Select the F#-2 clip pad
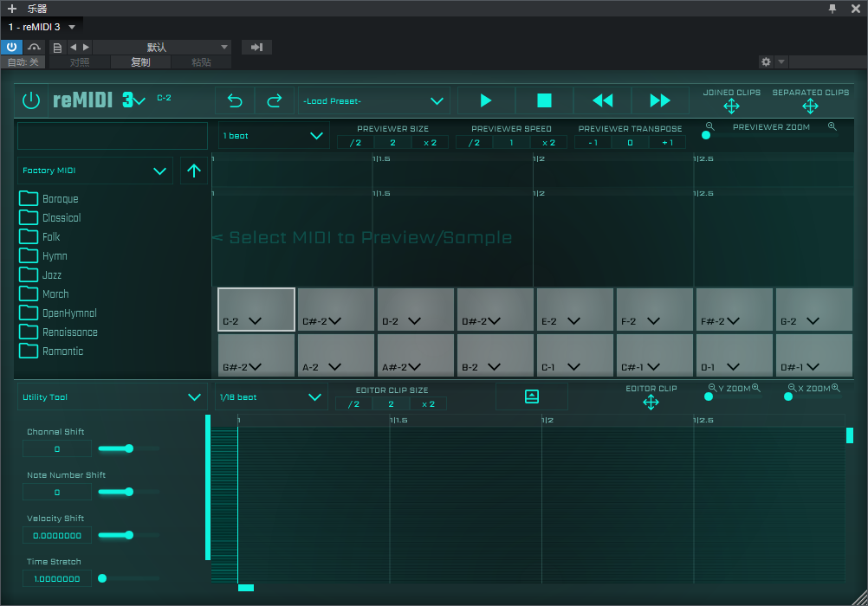Screen dimensions: 868x606 pos(735,309)
